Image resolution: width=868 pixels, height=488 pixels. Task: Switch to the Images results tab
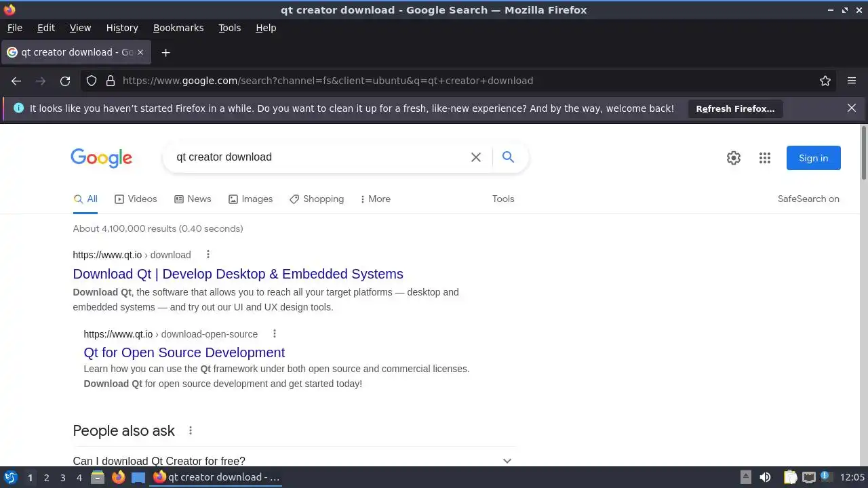pos(250,199)
